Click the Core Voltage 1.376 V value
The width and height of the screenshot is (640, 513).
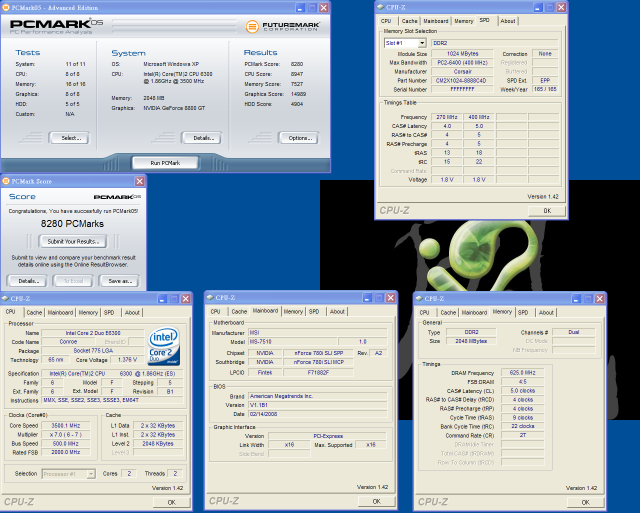[x=127, y=360]
